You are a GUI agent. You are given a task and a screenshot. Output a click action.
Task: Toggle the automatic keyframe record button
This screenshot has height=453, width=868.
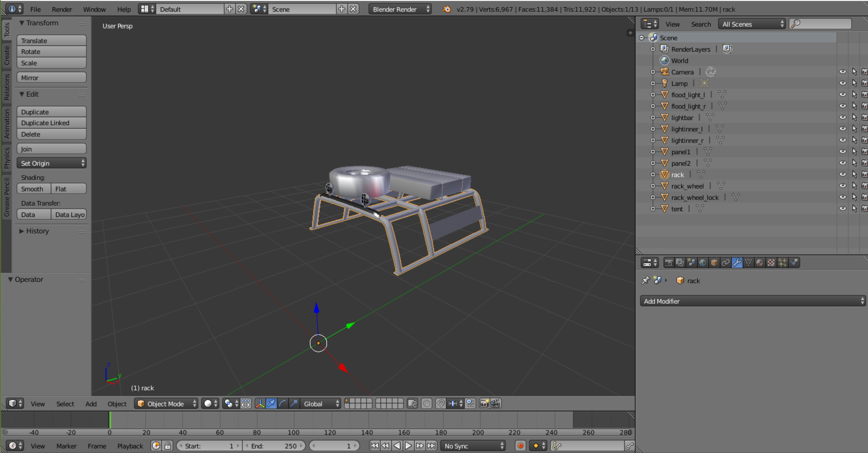[x=521, y=446]
